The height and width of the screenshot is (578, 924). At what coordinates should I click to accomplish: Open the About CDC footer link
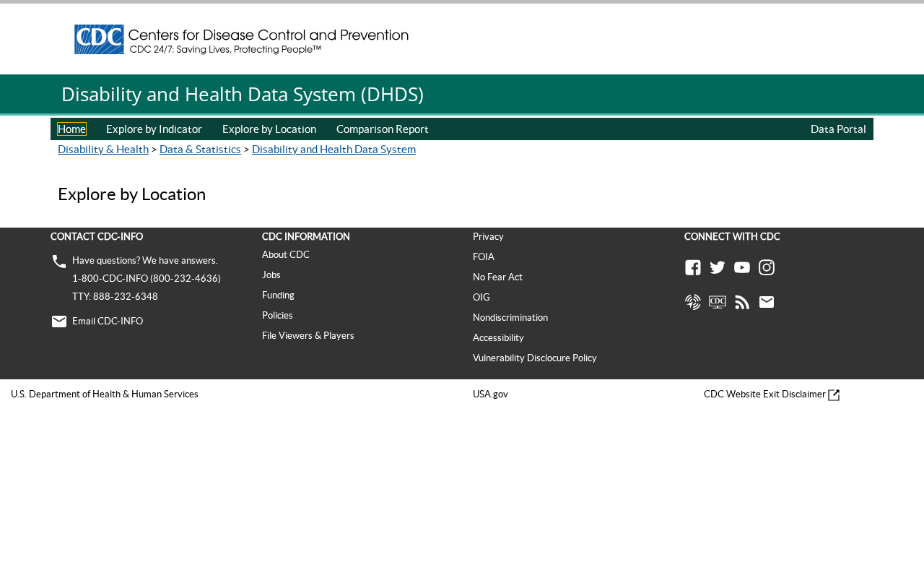click(x=286, y=254)
